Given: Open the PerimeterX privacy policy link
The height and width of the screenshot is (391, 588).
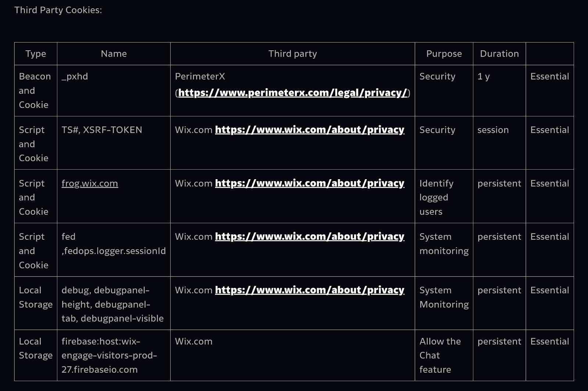Looking at the screenshot, I should coord(293,93).
